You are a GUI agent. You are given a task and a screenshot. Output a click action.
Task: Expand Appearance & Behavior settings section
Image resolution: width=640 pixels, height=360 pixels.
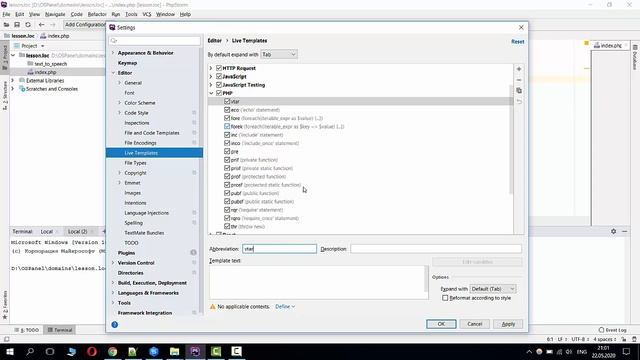[113, 53]
